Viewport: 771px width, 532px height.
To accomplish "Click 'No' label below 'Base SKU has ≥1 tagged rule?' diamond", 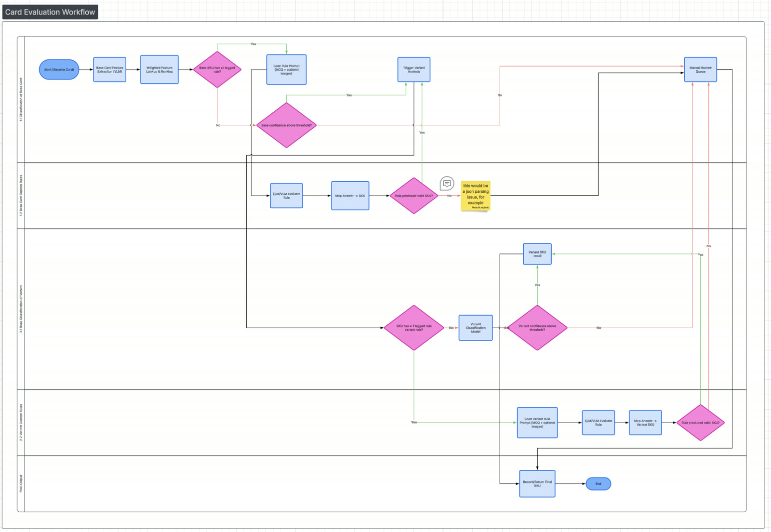I will point(218,125).
